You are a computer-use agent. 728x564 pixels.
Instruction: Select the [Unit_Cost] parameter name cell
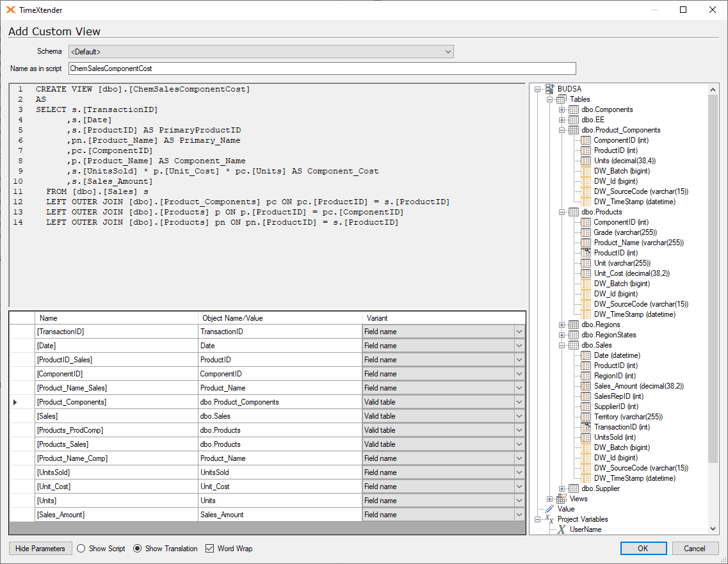[117, 487]
